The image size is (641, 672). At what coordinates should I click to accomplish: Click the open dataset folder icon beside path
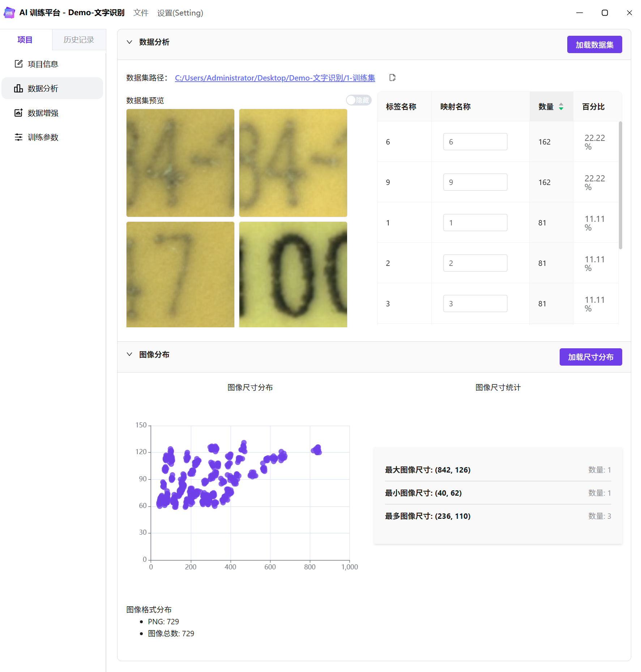[x=392, y=78]
